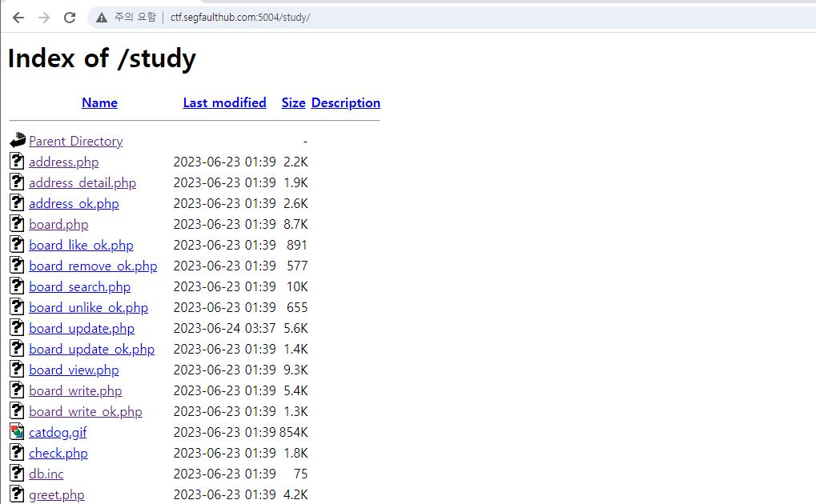Open address_detail.php file link
Viewport: 816px width, 504px height.
[x=82, y=182]
